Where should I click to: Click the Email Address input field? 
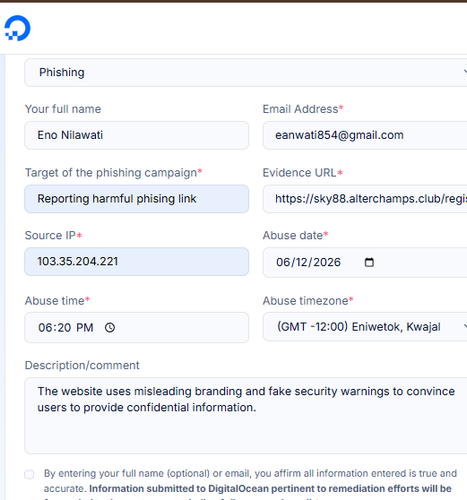coord(365,135)
